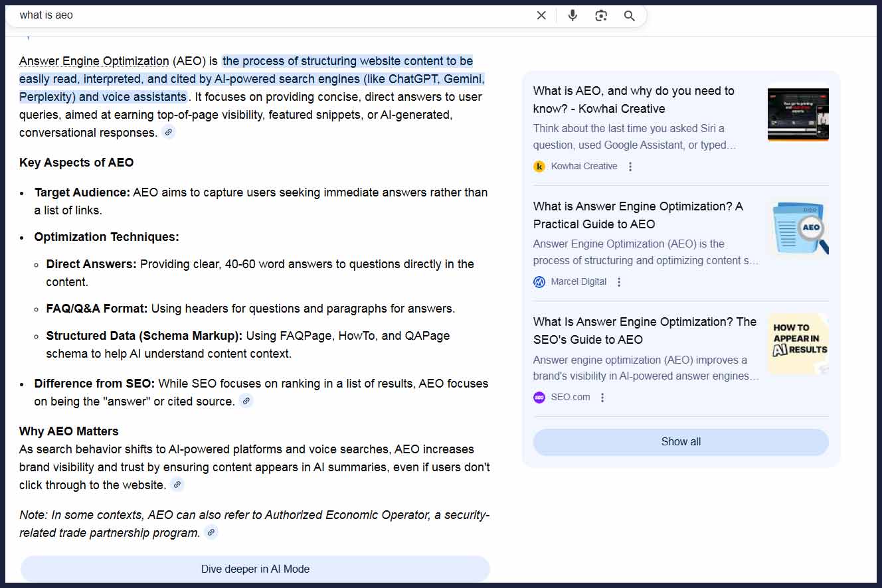This screenshot has width=882, height=588.
Task: Open more options menu for SEO.com
Action: click(602, 398)
